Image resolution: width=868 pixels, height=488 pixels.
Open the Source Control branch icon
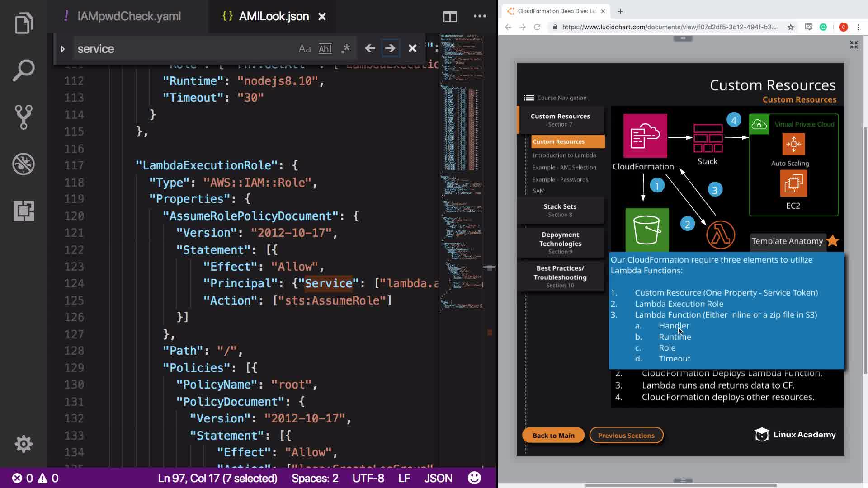tap(24, 117)
